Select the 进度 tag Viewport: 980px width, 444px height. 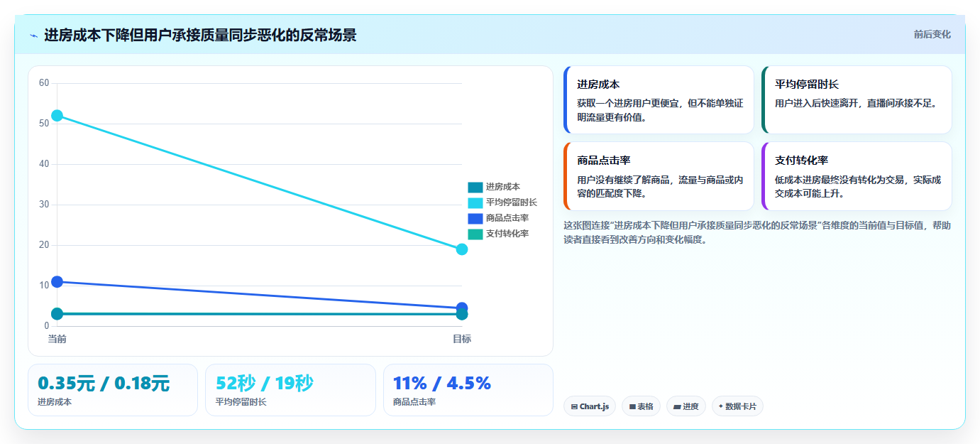[x=686, y=406]
